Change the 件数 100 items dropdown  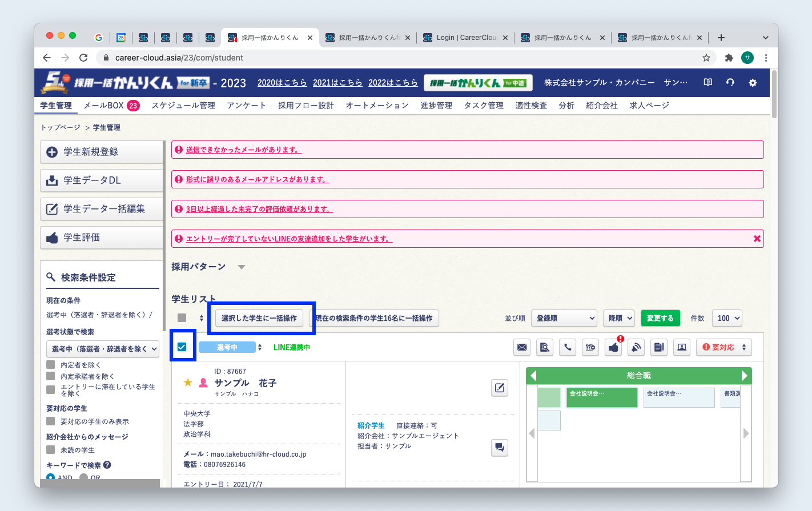(726, 318)
